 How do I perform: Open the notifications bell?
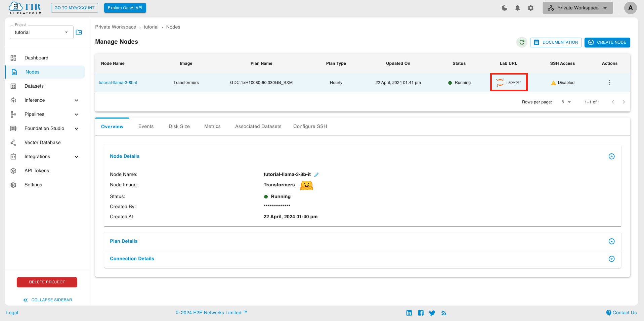517,8
